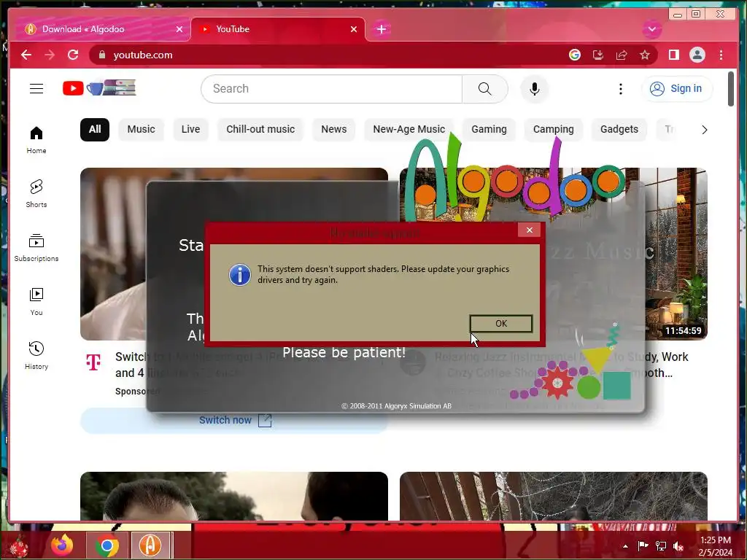747x560 pixels.
Task: Open Firefox from the taskbar
Action: pyautogui.click(x=63, y=545)
